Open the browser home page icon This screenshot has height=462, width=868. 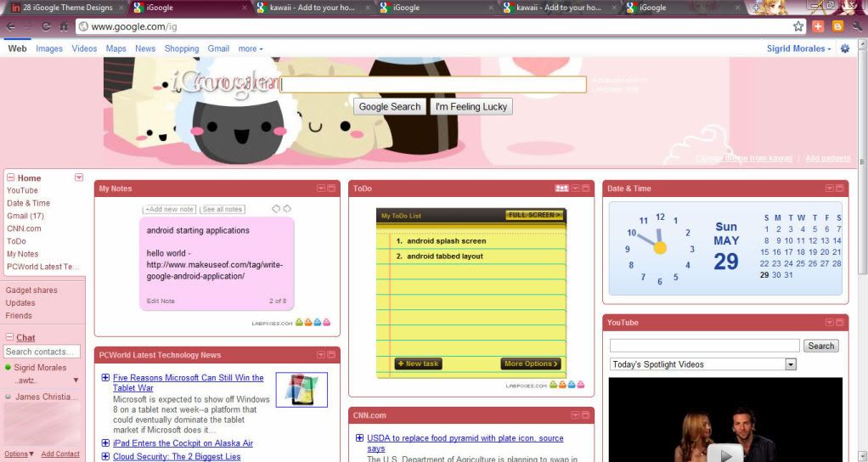pos(64,26)
